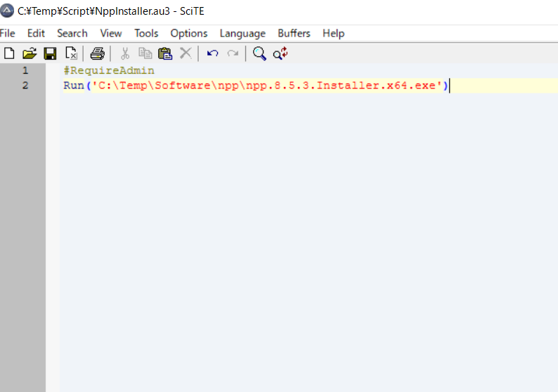Click the Find magnifying glass icon
The height and width of the screenshot is (392, 558).
260,53
